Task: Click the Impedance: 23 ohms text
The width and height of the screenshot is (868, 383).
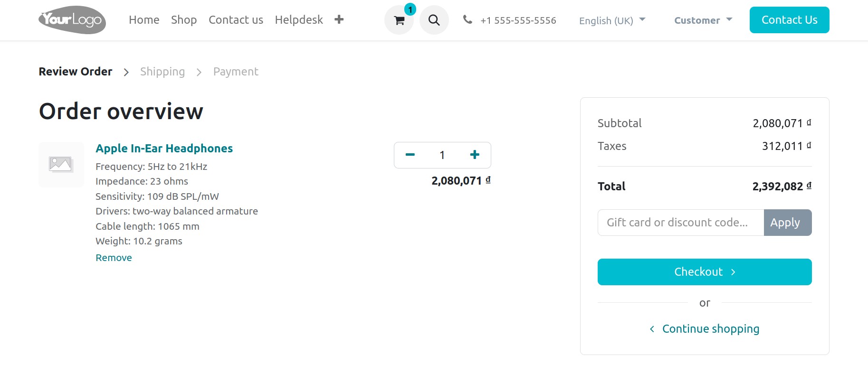Action: (142, 181)
